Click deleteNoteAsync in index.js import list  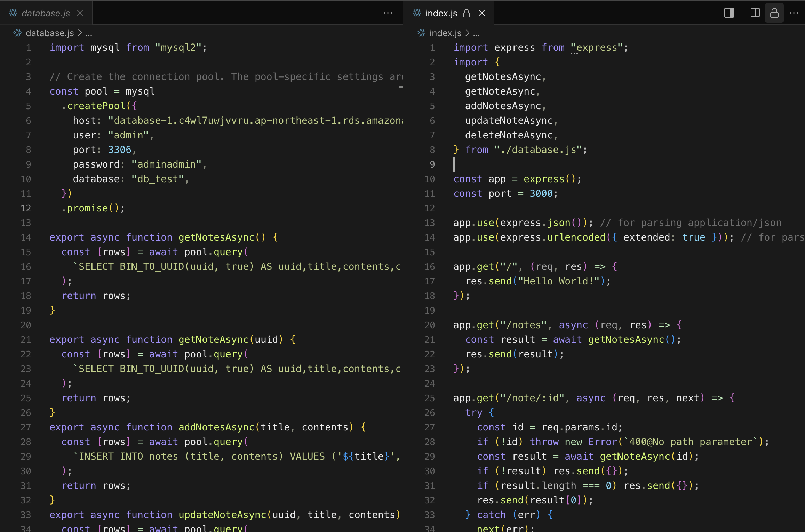point(509,135)
